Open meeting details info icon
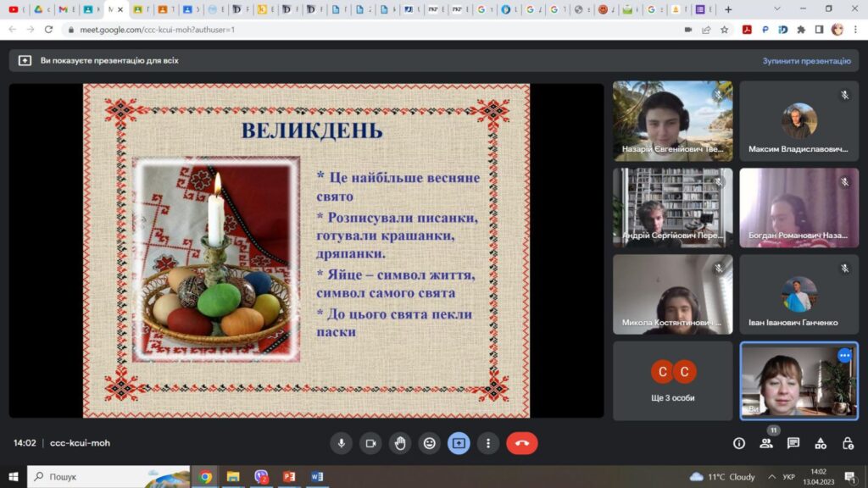Viewport: 868px width, 488px height. [739, 443]
